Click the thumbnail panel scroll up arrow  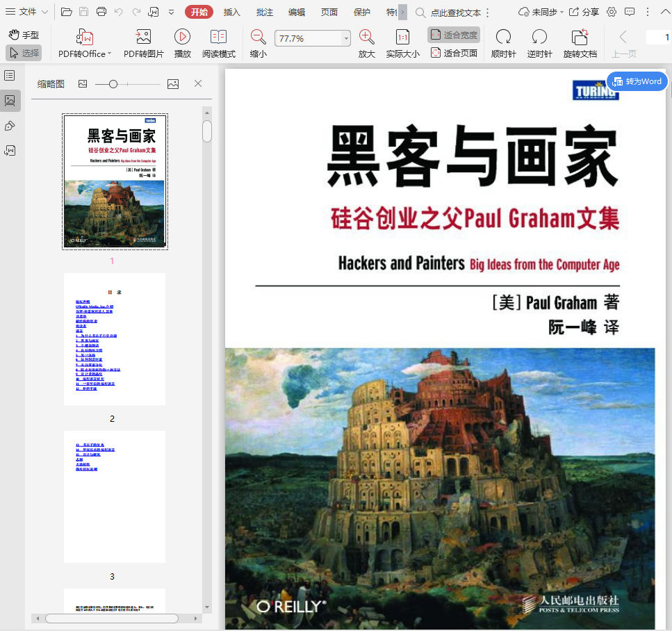[x=207, y=113]
